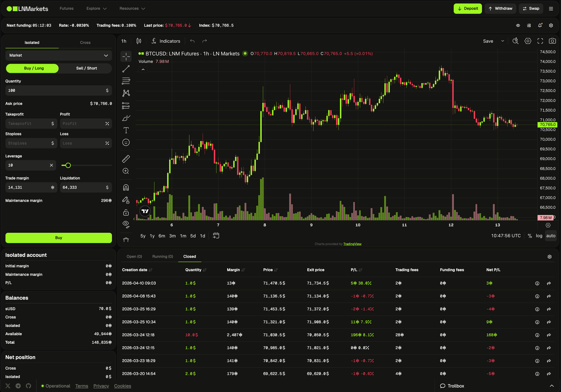
Task: Toggle log scale on chart
Action: coord(539,236)
